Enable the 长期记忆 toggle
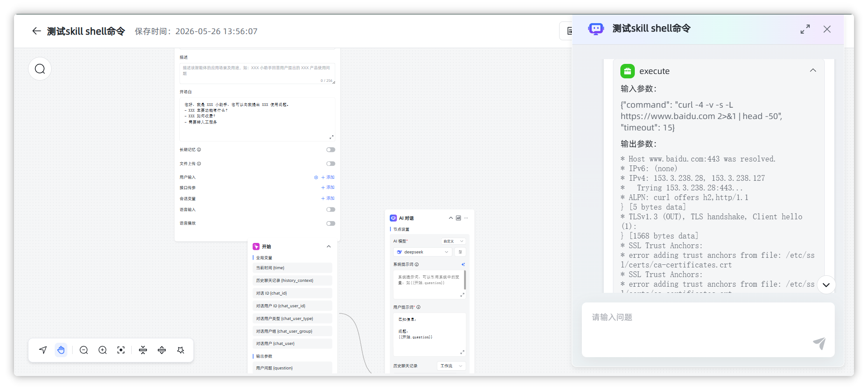Image resolution: width=868 pixels, height=390 pixels. 331,150
